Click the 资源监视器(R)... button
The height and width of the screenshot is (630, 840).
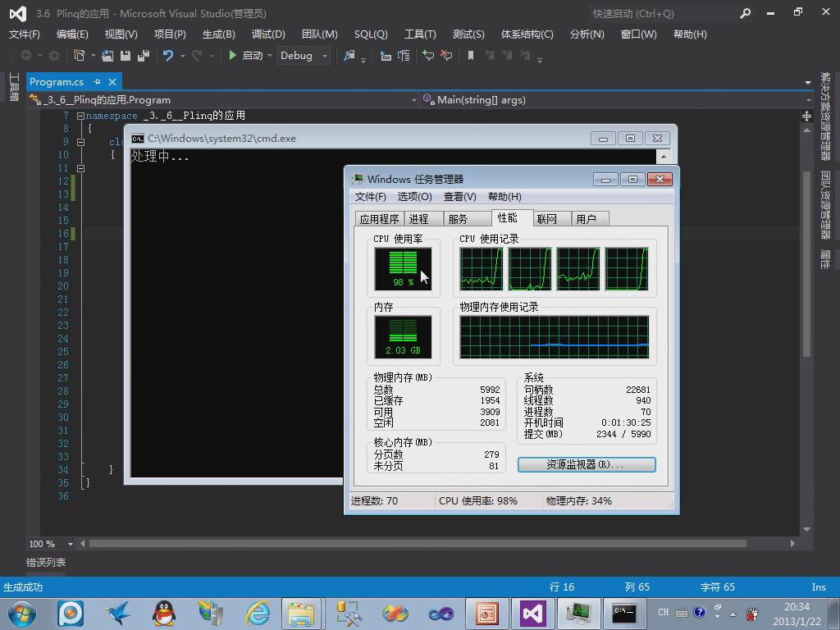click(587, 464)
